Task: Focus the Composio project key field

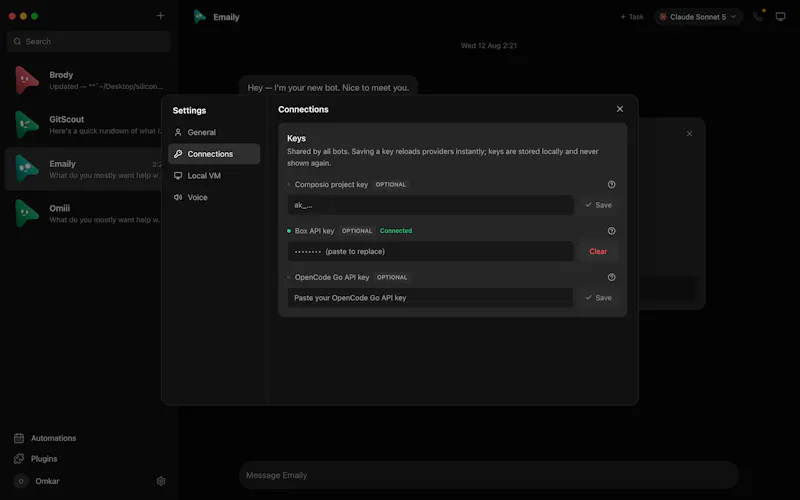Action: pyautogui.click(x=430, y=205)
